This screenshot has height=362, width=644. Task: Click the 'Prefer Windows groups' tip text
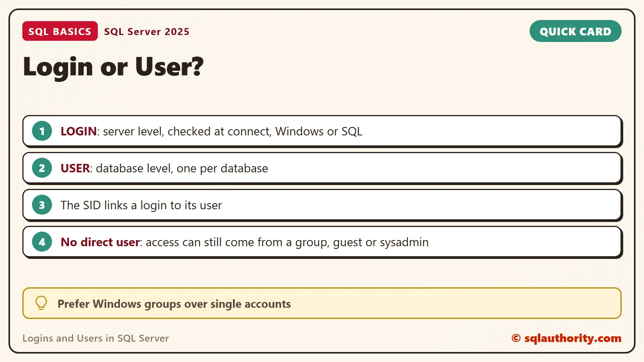pyautogui.click(x=174, y=304)
